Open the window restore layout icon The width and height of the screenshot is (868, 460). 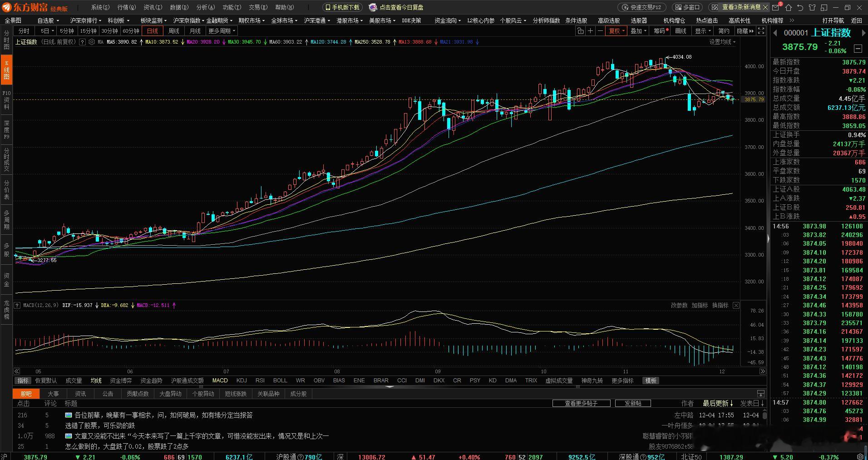(824, 7)
